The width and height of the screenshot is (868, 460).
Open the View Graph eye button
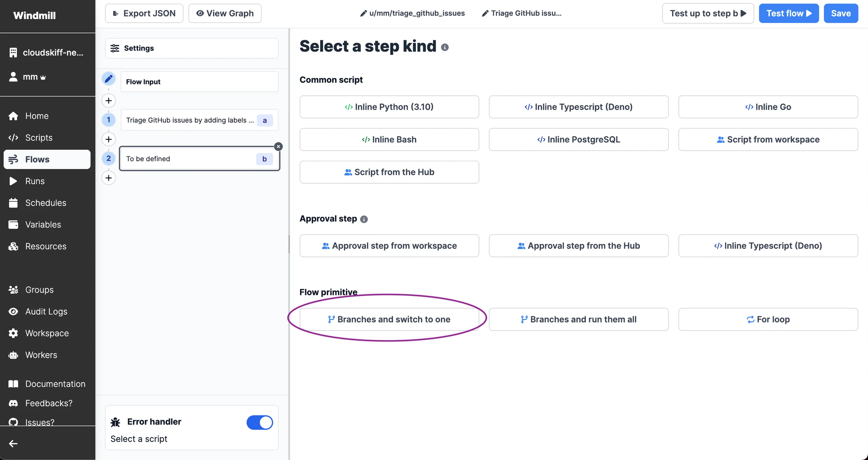(x=225, y=14)
